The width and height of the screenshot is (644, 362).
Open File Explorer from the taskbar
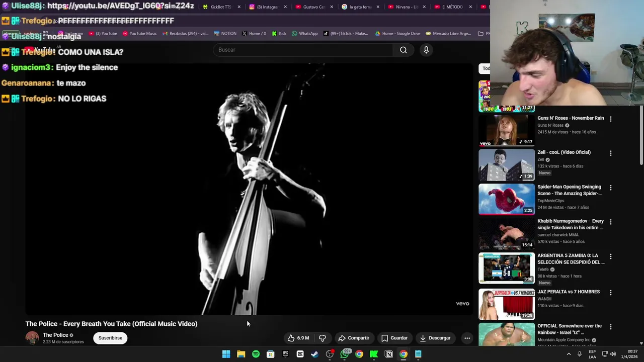pyautogui.click(x=241, y=354)
